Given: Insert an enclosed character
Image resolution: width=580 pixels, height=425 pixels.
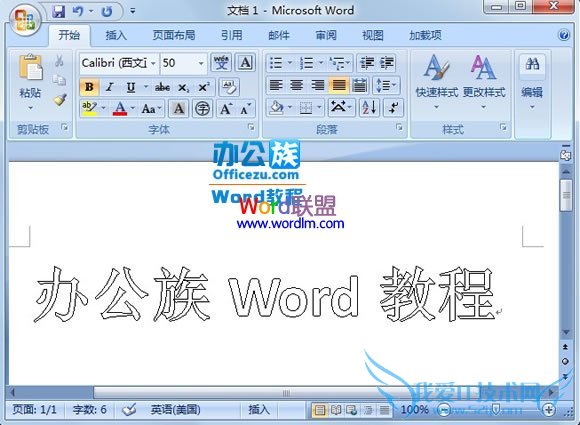Looking at the screenshot, I should pyautogui.click(x=203, y=109).
